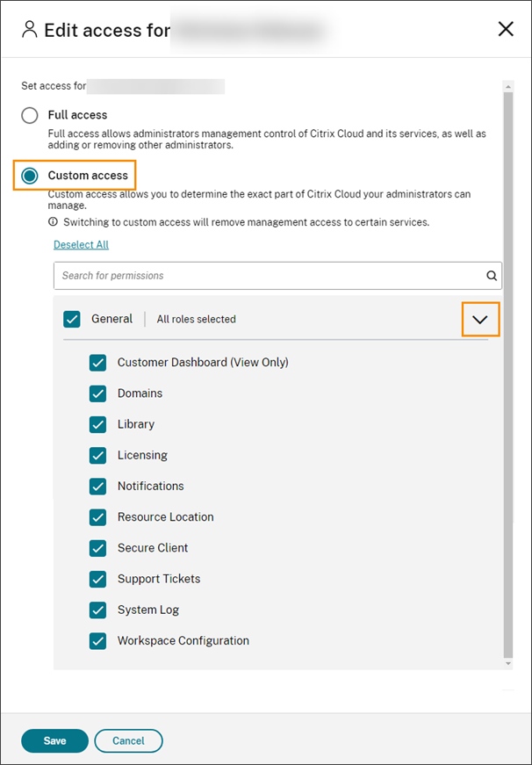Click the 'Customer Dashboard (View Only)' label
Image resolution: width=532 pixels, height=765 pixels.
pos(203,363)
